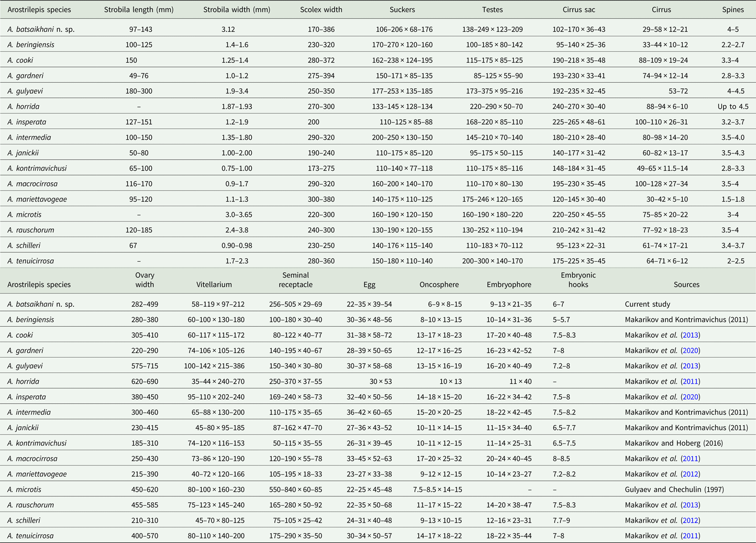This screenshot has height=543, width=756.
Task: Open the 2020 citation link for A. gardneri
Action: click(690, 351)
